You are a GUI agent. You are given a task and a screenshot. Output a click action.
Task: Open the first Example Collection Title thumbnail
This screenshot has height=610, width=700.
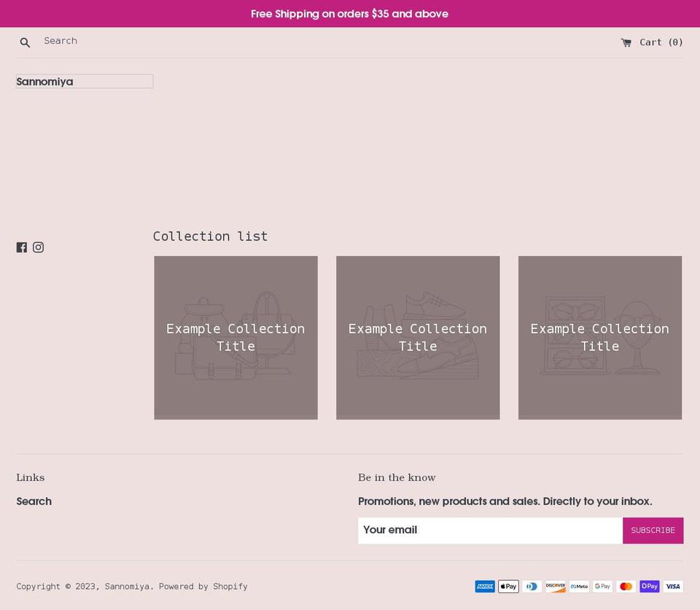[236, 337]
